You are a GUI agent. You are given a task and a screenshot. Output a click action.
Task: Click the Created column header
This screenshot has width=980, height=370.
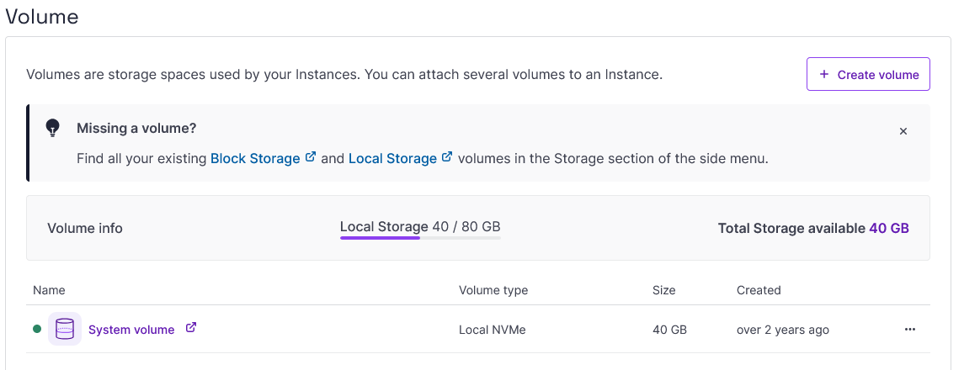[759, 290]
